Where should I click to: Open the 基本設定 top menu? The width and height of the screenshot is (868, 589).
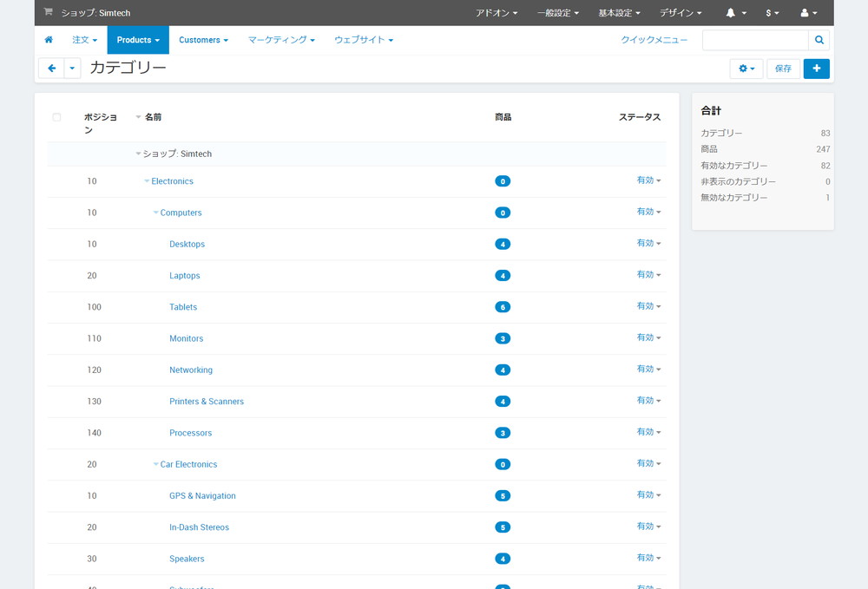pos(619,13)
